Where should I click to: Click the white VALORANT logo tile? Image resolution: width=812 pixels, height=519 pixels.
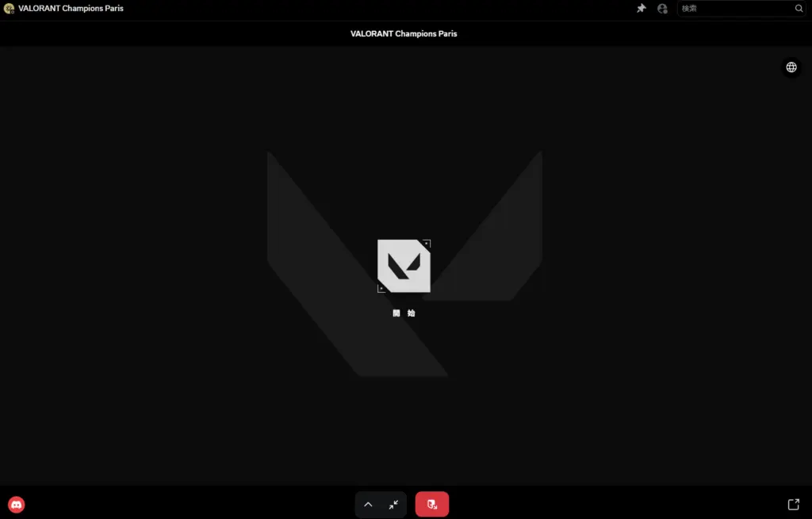pyautogui.click(x=404, y=266)
